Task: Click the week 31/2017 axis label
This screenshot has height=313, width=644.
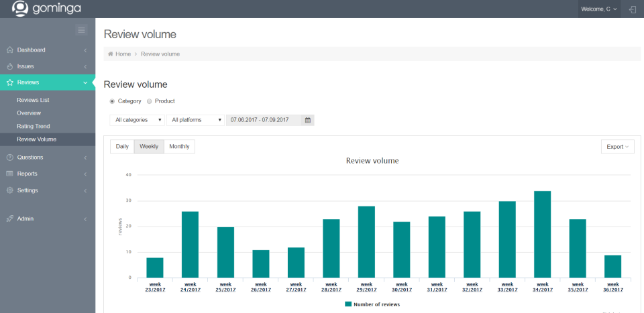Action: tap(437, 287)
